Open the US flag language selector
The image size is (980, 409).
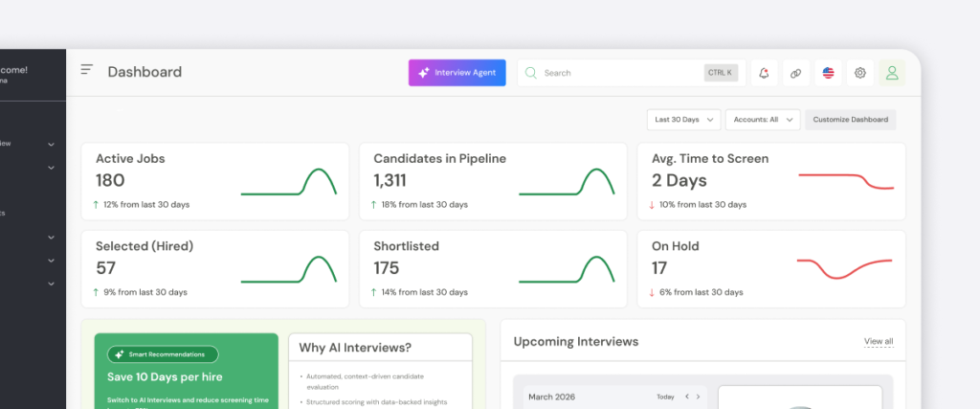coord(828,73)
